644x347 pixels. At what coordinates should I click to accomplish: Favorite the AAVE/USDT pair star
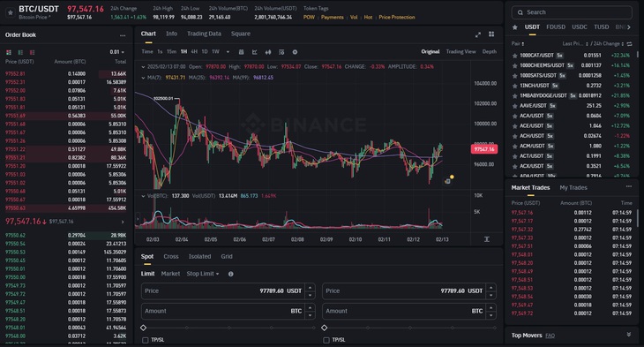pyautogui.click(x=514, y=106)
